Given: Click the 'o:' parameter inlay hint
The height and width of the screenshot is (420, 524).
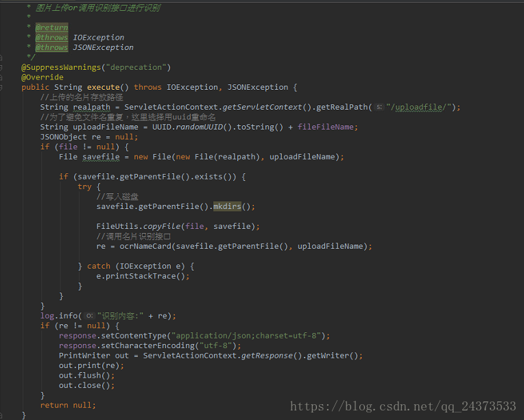Looking at the screenshot, I should click(x=89, y=316).
